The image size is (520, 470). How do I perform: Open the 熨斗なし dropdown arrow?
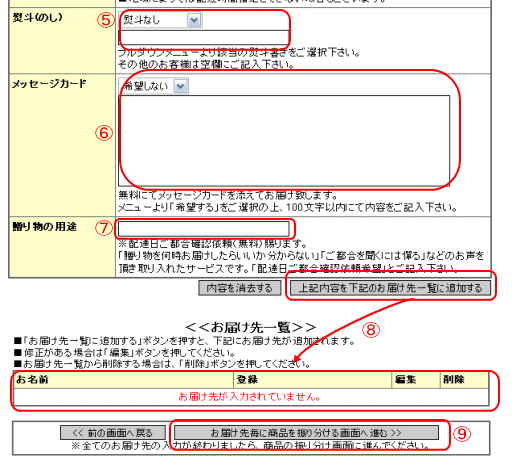(194, 20)
